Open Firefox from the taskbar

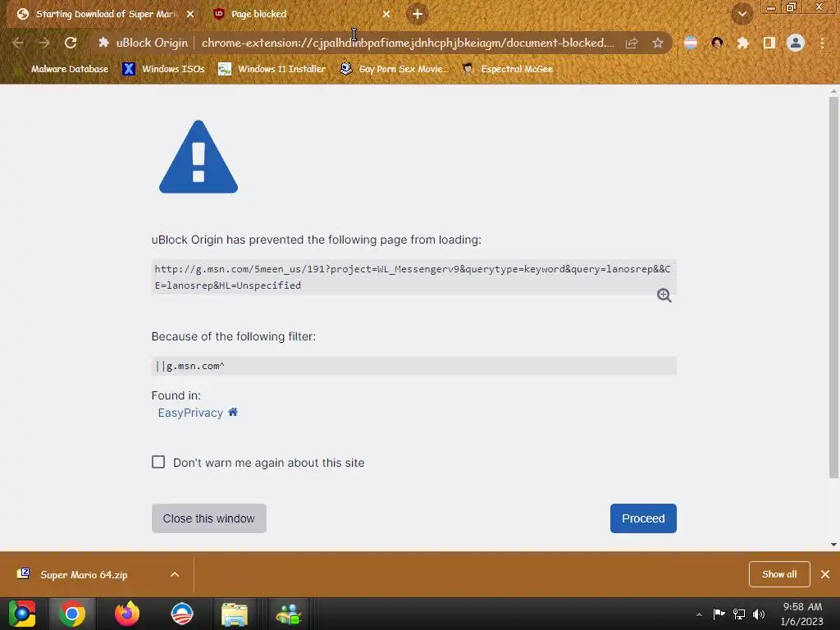(127, 614)
